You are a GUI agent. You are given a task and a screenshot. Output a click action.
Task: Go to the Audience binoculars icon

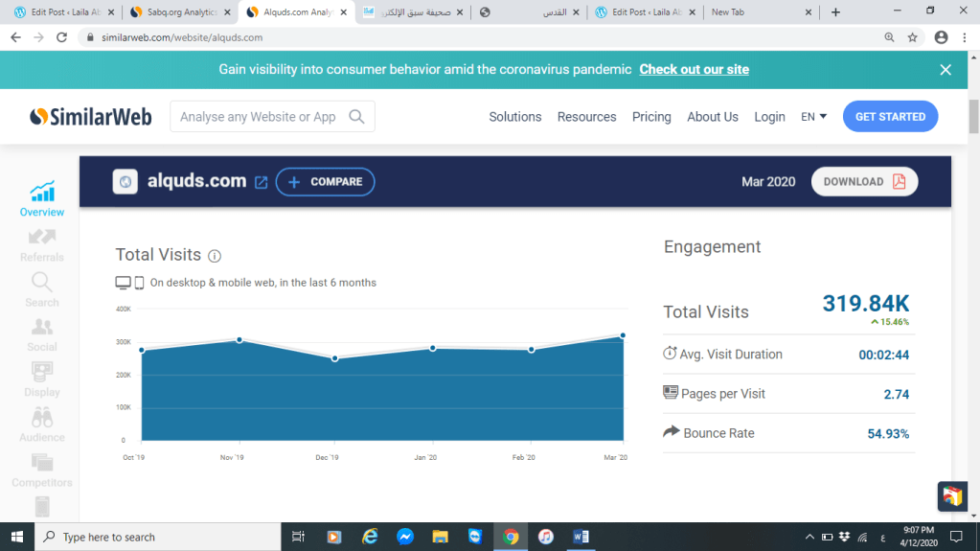pyautogui.click(x=42, y=418)
